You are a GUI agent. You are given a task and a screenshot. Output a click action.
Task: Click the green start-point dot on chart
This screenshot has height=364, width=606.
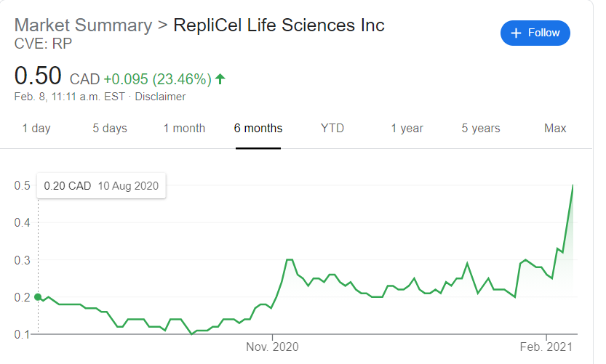pyautogui.click(x=38, y=296)
